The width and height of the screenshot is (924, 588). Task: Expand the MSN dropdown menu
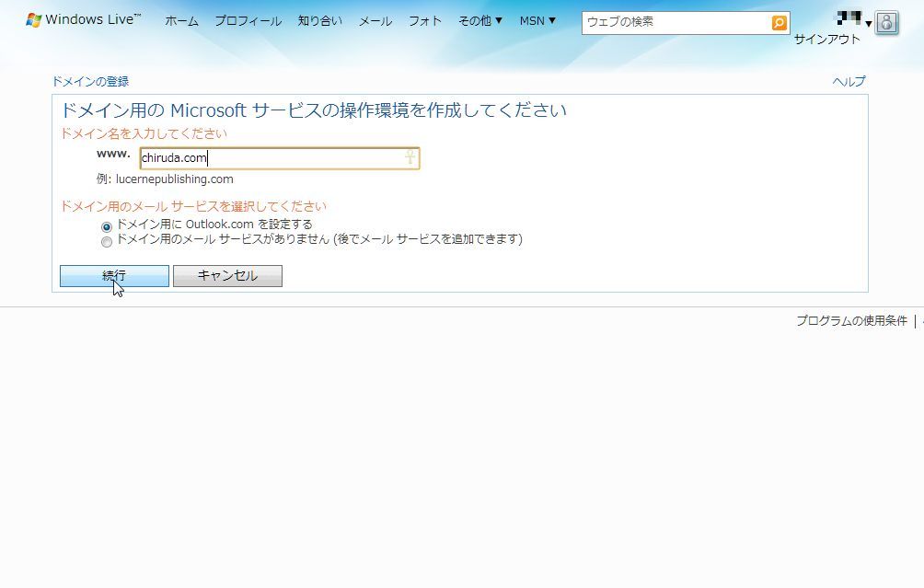tap(537, 20)
